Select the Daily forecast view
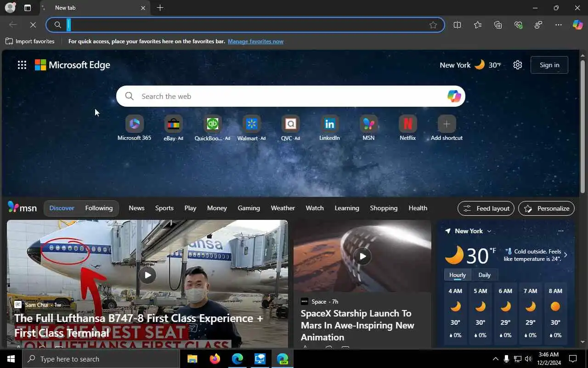 [484, 275]
